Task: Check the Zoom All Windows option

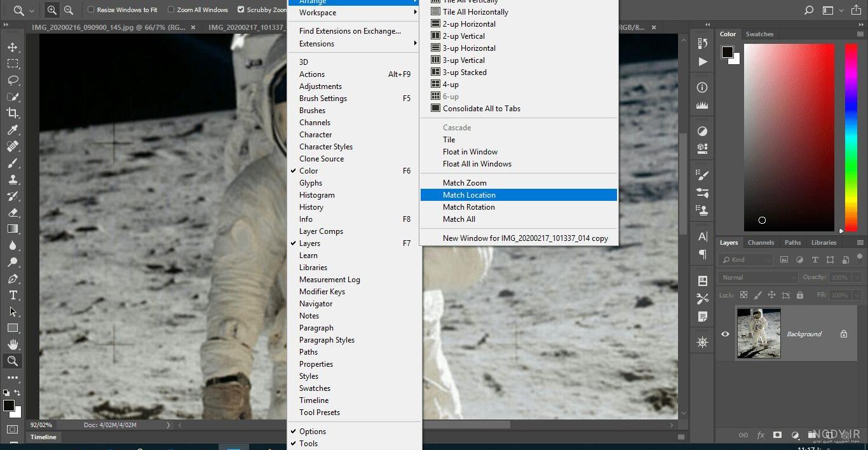Action: pyautogui.click(x=171, y=10)
